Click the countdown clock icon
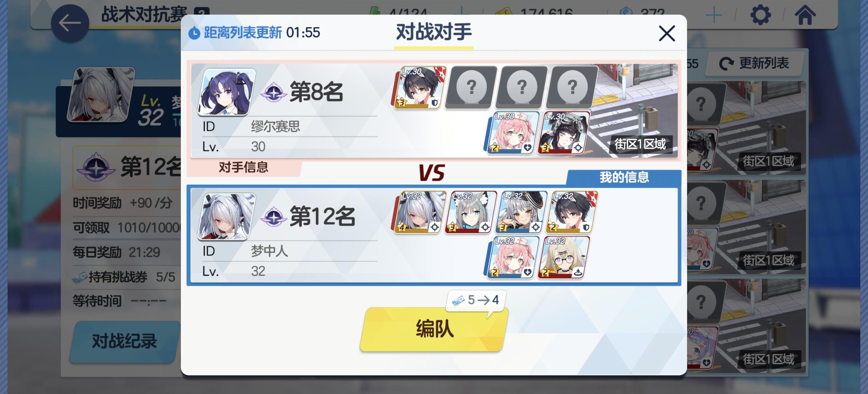 [x=194, y=33]
